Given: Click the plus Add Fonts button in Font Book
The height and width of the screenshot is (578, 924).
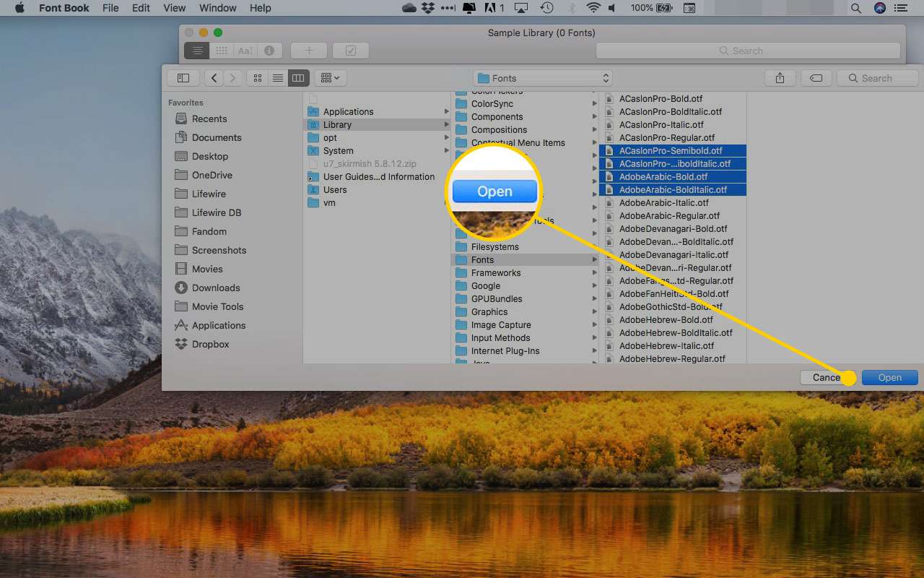Looking at the screenshot, I should point(309,51).
